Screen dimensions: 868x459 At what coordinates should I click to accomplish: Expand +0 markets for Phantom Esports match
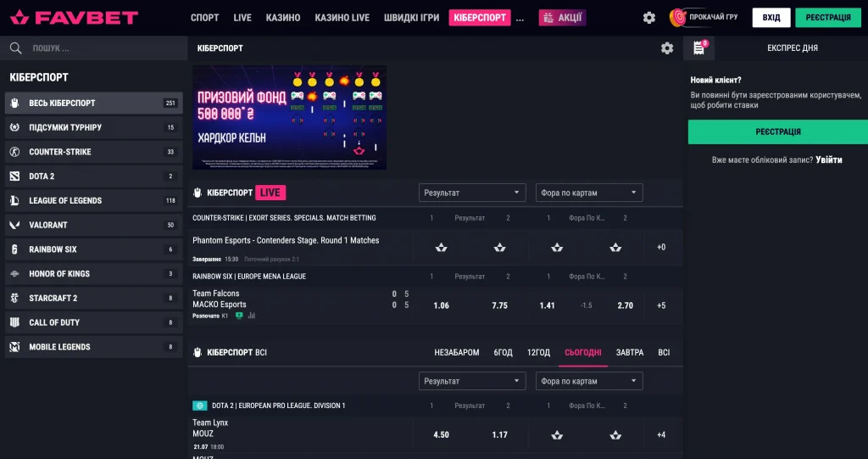click(661, 247)
